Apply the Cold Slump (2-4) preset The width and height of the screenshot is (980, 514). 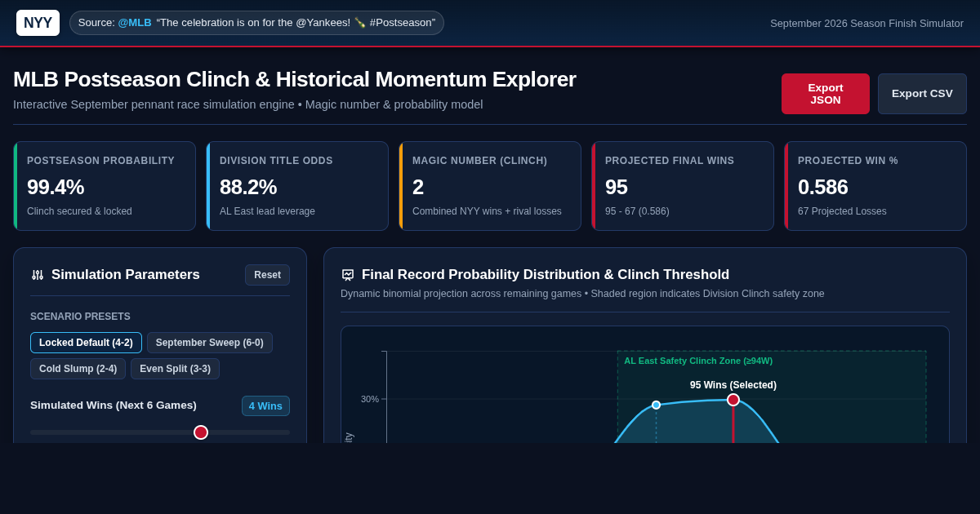(78, 369)
